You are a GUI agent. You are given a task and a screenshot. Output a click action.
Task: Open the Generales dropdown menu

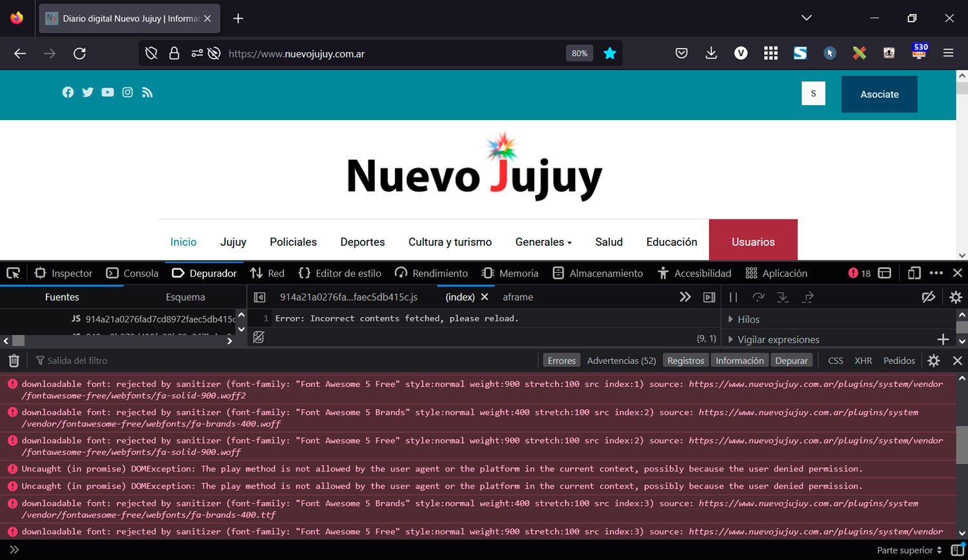(x=543, y=242)
